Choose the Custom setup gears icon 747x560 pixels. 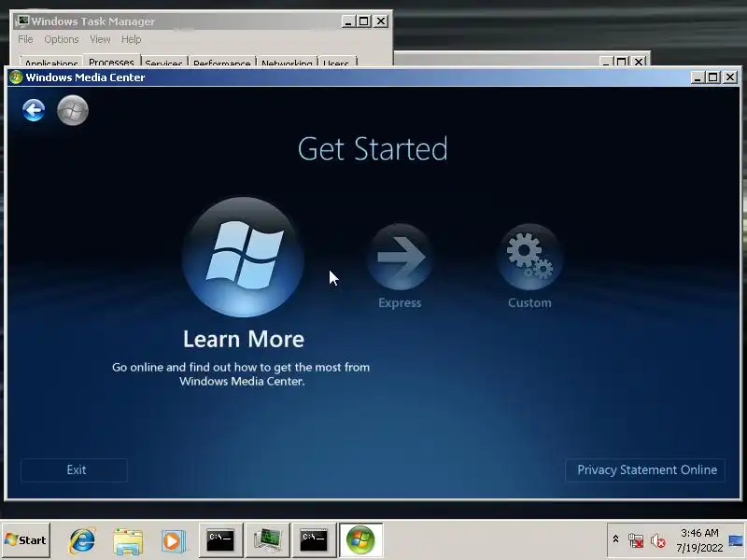(x=529, y=258)
